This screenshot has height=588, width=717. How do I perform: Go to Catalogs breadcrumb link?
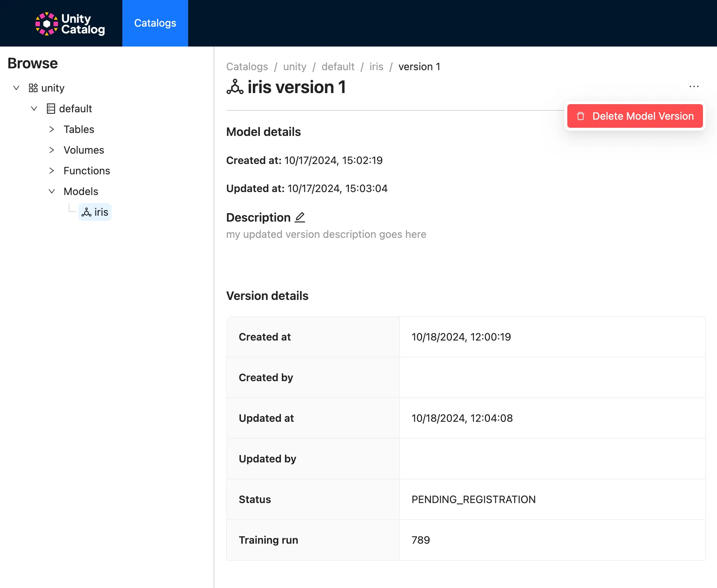[247, 66]
